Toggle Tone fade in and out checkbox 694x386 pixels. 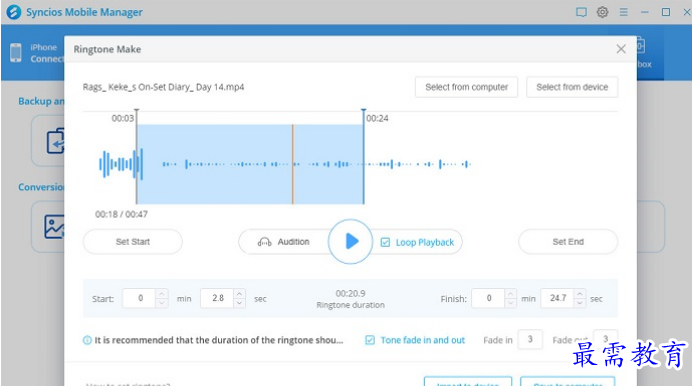370,340
